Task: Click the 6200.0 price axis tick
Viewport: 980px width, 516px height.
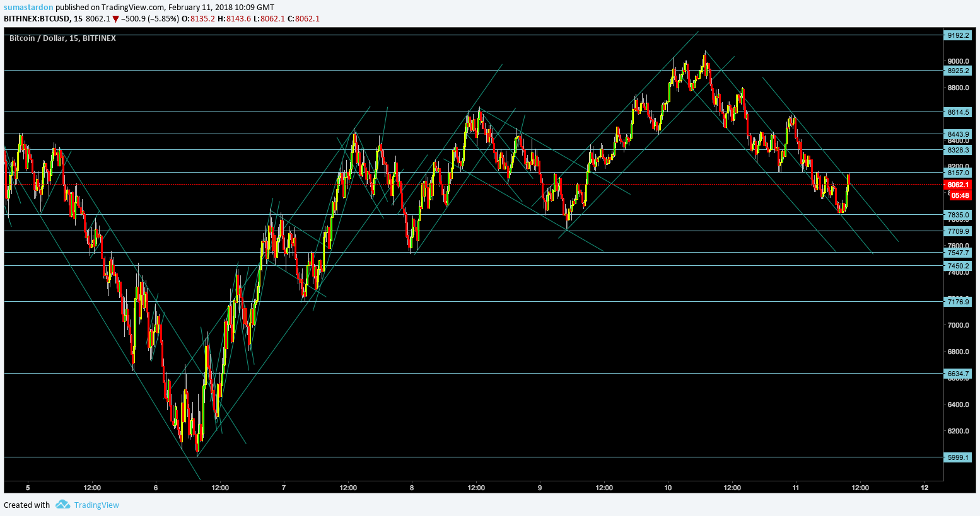Action: [x=958, y=431]
